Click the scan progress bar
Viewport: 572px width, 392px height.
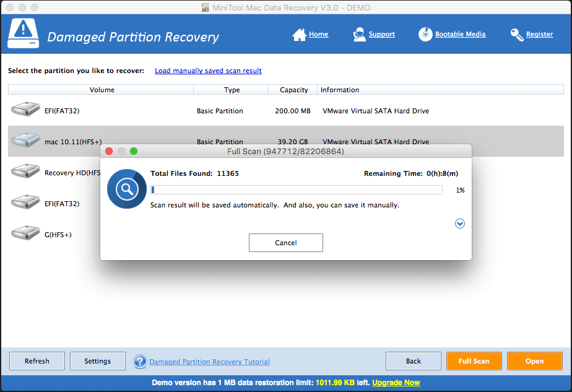point(296,189)
